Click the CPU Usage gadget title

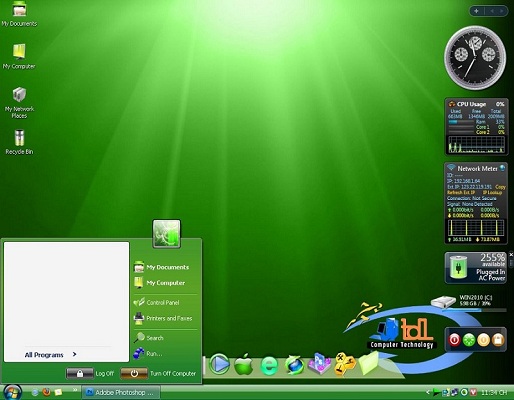pos(471,104)
